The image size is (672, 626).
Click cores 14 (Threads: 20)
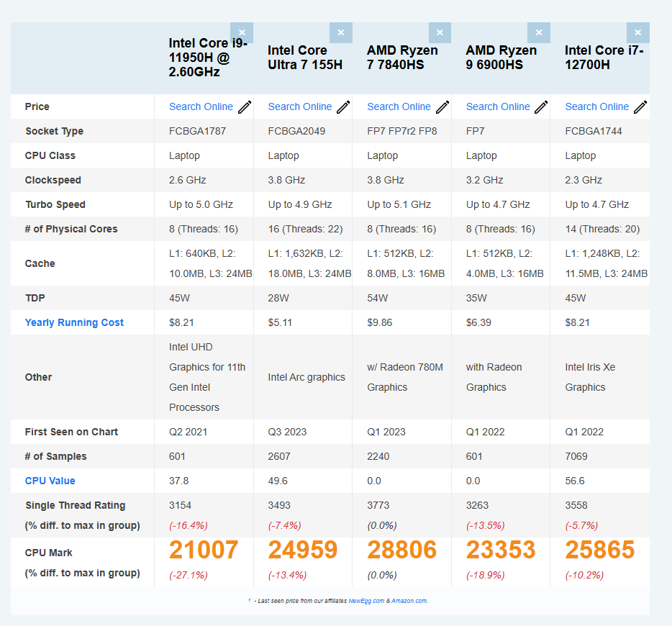tap(602, 230)
